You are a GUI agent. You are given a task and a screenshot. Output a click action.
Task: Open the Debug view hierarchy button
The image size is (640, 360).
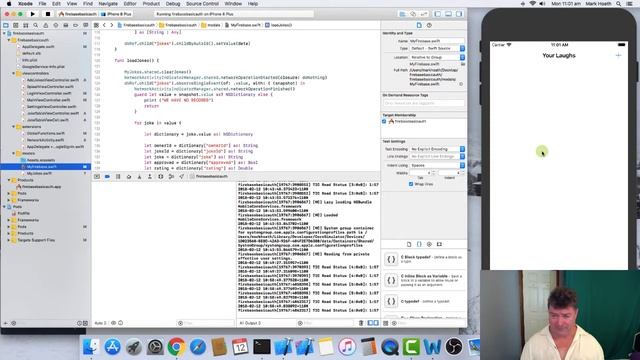pyautogui.click(x=160, y=177)
